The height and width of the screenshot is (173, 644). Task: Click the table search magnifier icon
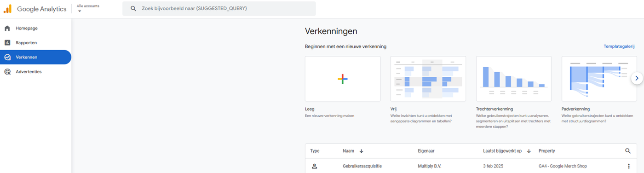[x=628, y=151]
